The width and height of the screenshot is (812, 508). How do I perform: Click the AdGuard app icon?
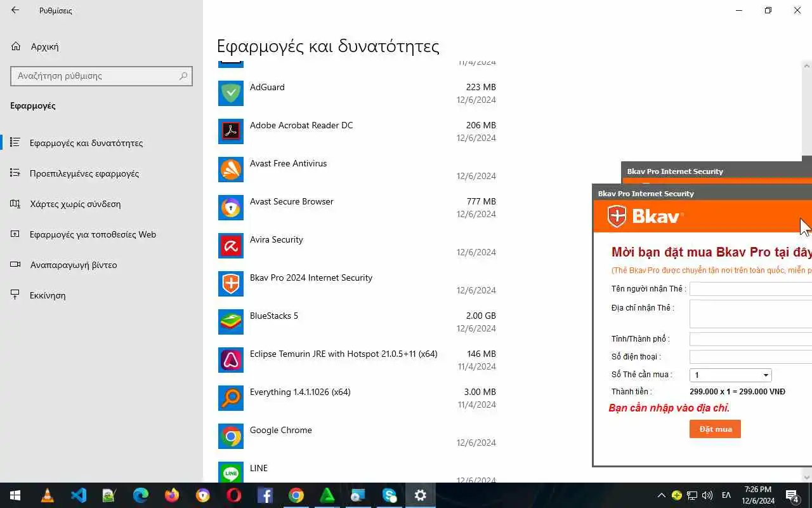tap(231, 93)
